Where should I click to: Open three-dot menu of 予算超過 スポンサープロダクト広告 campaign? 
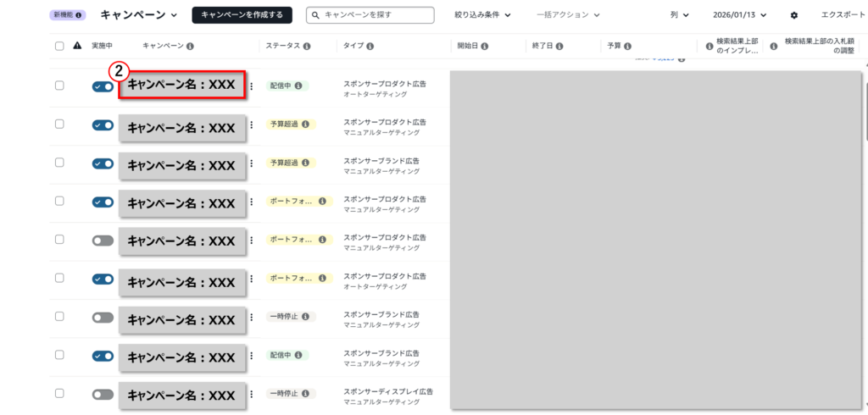[251, 125]
